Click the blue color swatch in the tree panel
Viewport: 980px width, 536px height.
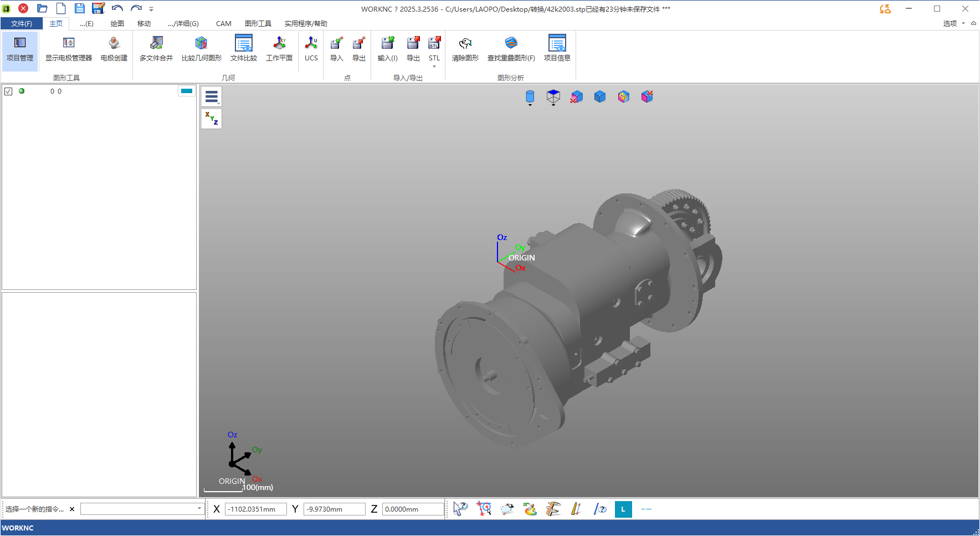point(186,90)
